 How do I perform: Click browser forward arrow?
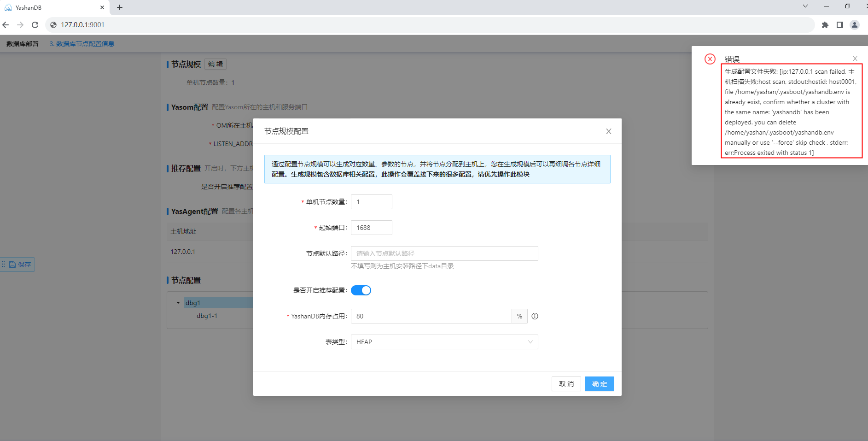click(20, 25)
